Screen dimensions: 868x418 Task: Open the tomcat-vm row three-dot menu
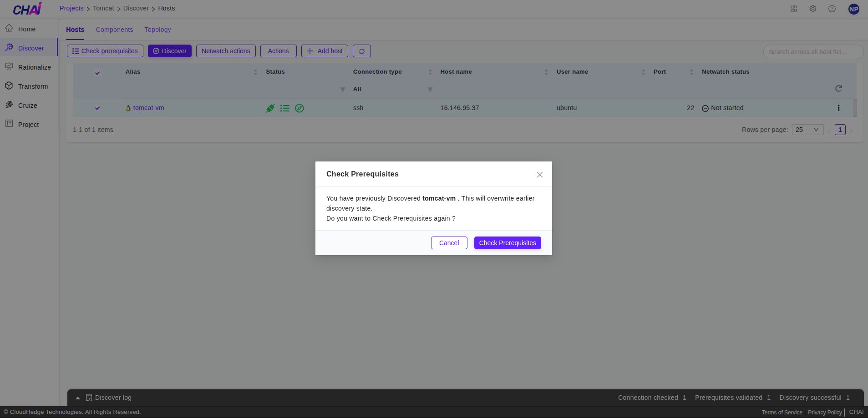[838, 108]
